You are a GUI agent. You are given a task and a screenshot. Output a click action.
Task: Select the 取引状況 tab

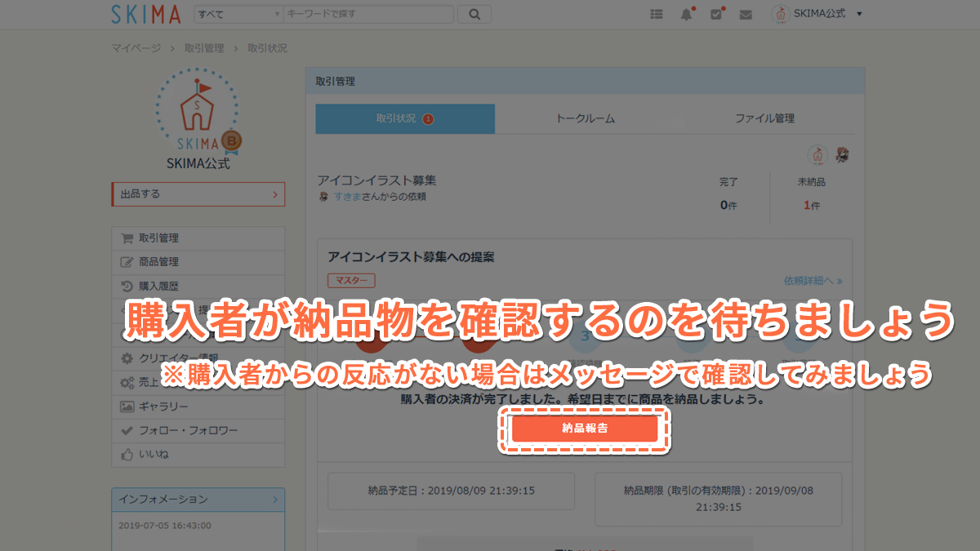(x=405, y=118)
